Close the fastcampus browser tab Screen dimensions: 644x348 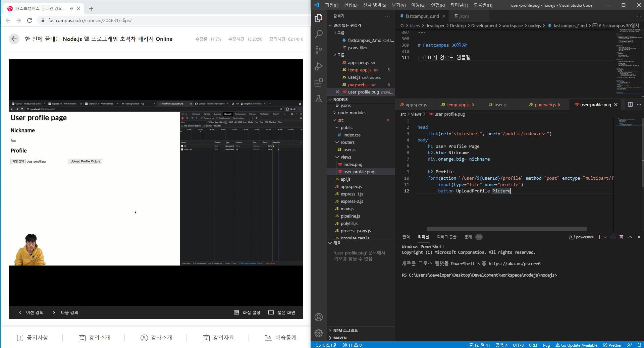(x=78, y=9)
